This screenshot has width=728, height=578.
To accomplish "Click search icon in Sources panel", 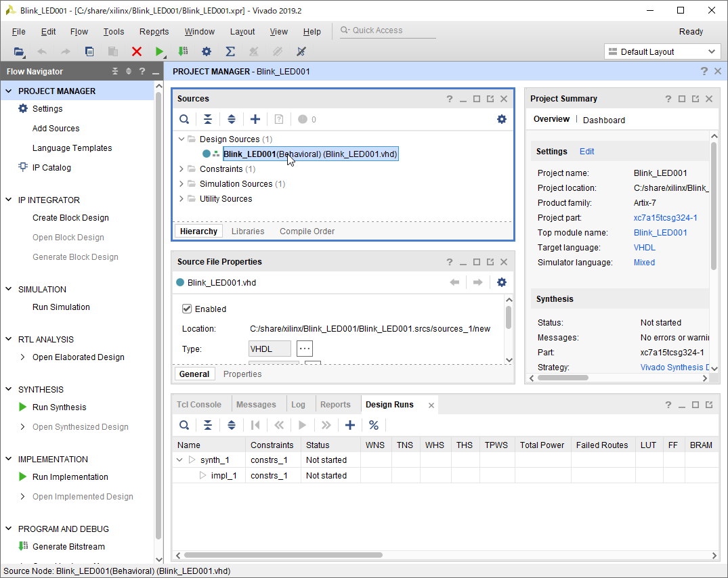I will pos(184,119).
